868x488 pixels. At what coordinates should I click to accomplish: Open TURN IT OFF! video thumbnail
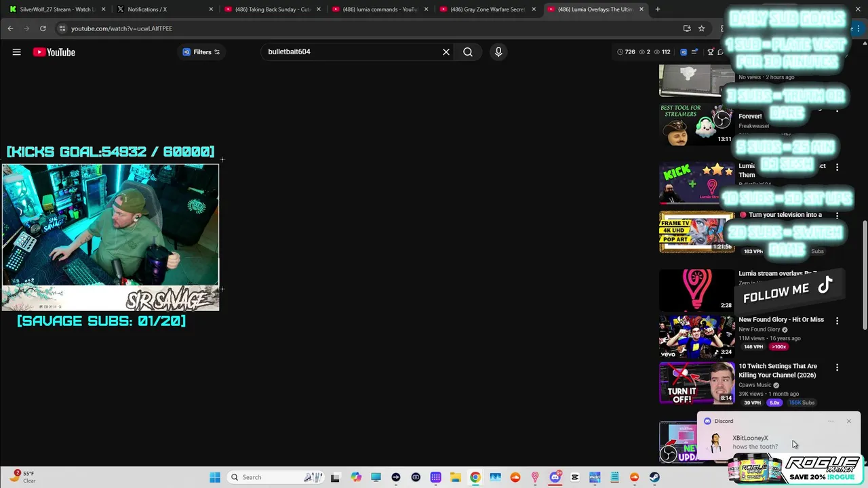click(x=697, y=383)
